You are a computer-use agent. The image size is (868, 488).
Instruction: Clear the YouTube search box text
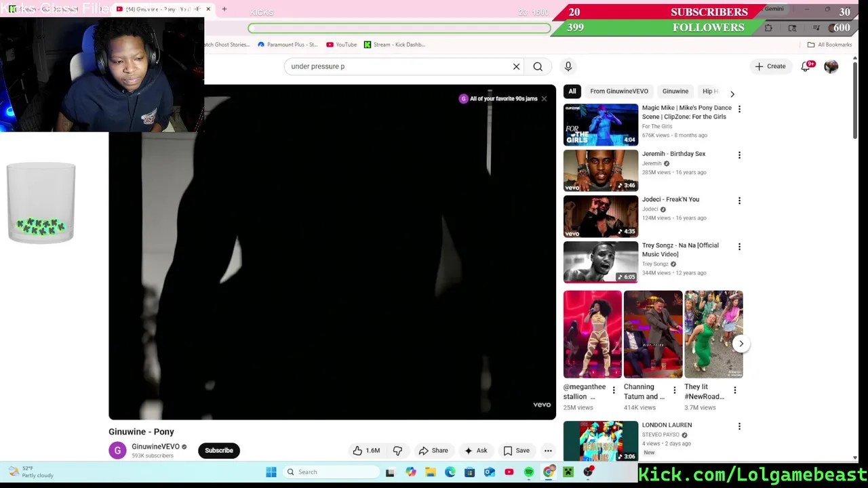click(516, 66)
